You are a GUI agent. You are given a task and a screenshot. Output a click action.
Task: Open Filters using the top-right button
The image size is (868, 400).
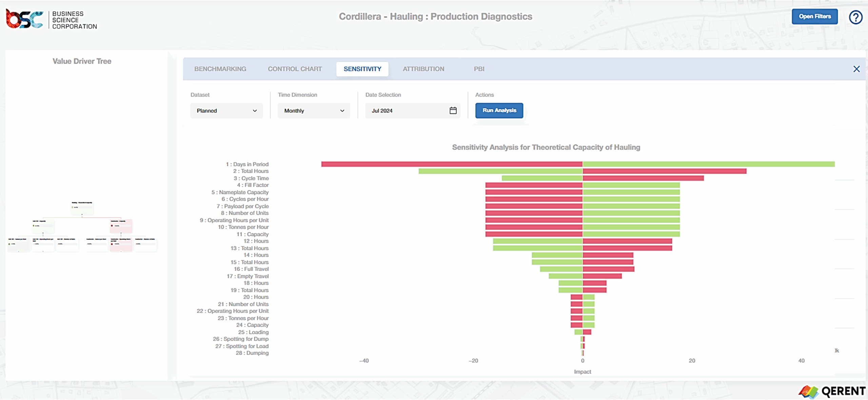click(x=814, y=16)
